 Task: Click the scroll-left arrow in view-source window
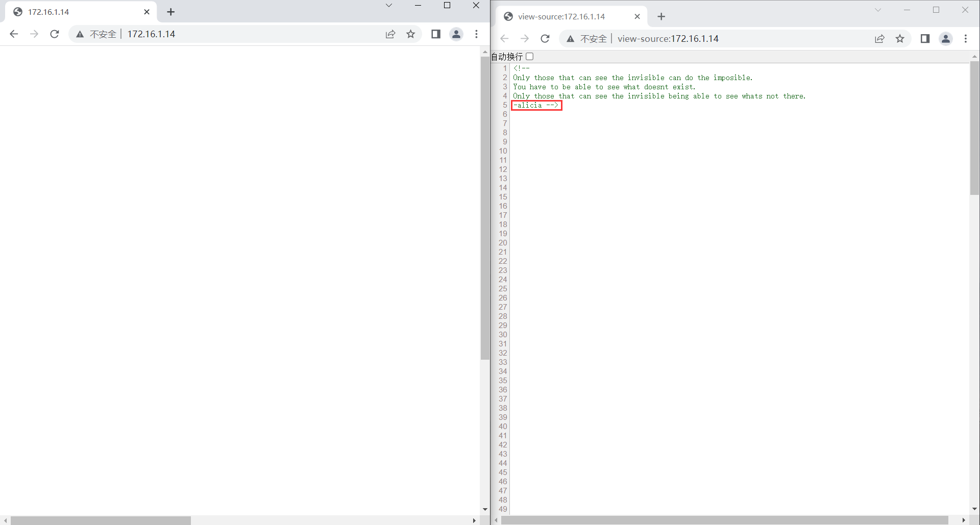(496, 520)
